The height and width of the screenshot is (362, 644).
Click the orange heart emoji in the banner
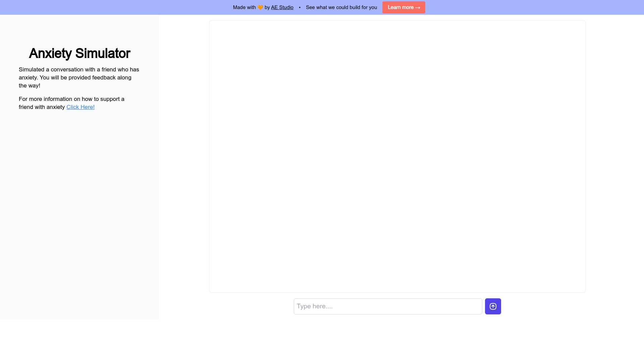pyautogui.click(x=260, y=7)
